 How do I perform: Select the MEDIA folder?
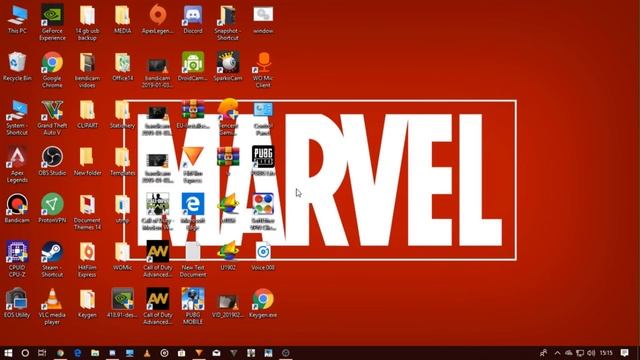pos(122,19)
